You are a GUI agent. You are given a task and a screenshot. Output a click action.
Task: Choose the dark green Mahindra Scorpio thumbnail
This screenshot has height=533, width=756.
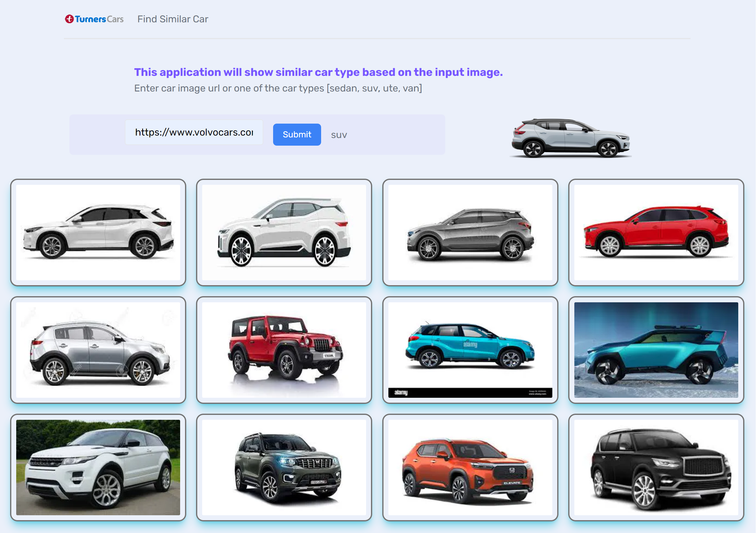284,467
